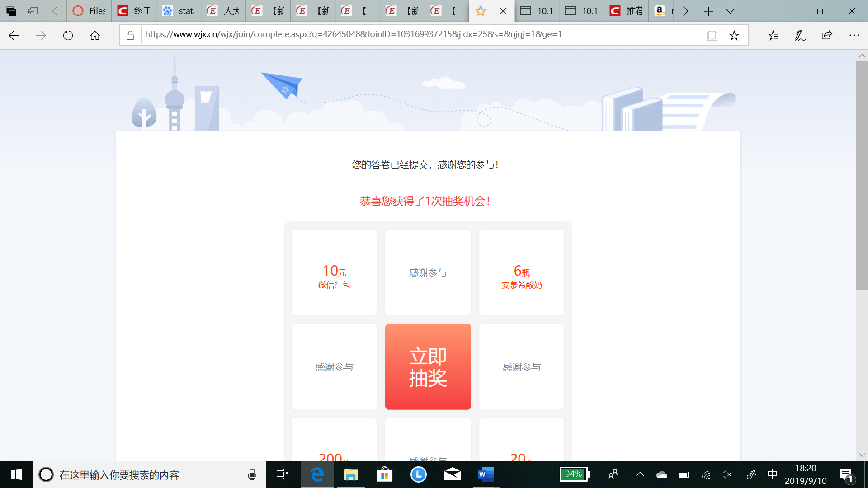Click the vertical page scrollbar thumb

click(x=862, y=176)
